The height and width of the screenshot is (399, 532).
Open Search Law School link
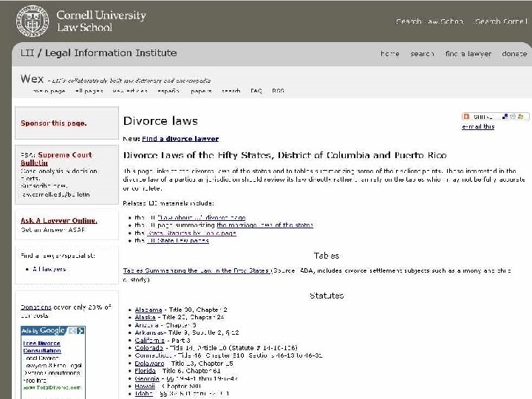click(429, 21)
